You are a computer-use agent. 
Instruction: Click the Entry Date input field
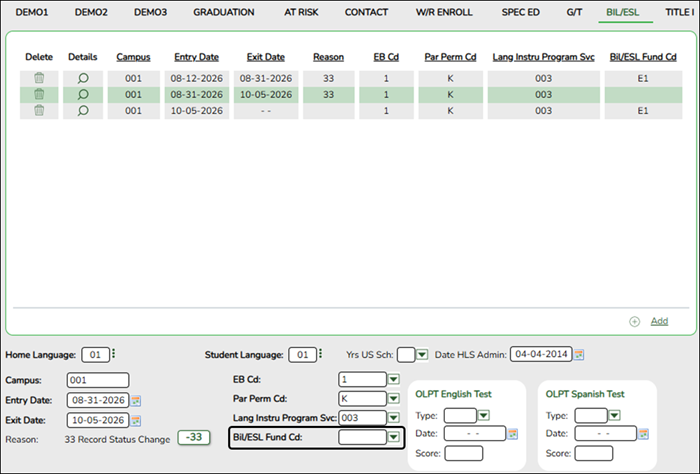[x=98, y=400]
